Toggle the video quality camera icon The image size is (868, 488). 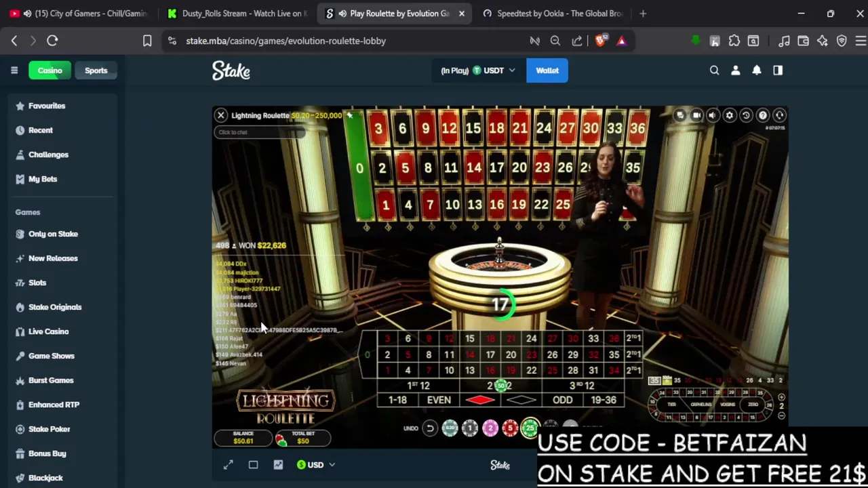[696, 116]
